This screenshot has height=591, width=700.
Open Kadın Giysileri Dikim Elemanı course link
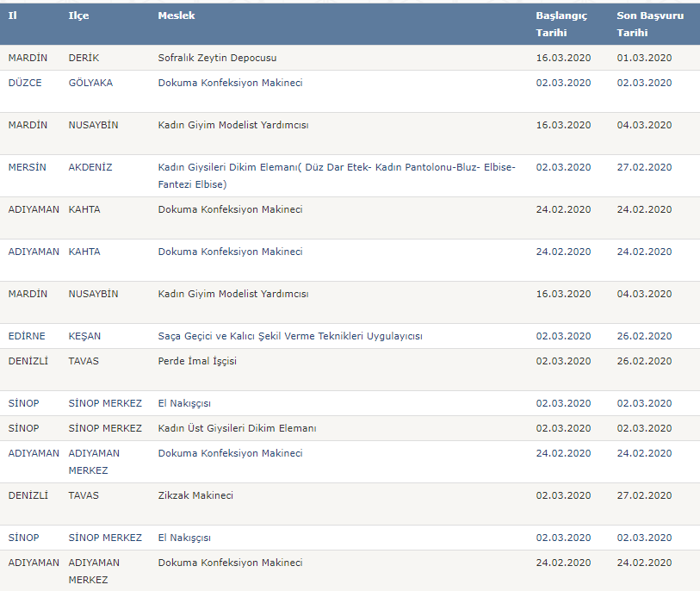[x=337, y=176]
